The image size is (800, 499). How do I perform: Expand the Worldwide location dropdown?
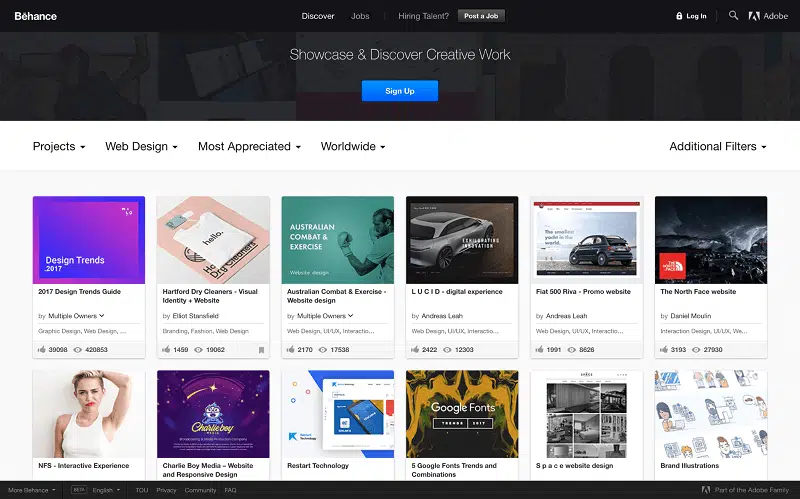click(x=352, y=146)
